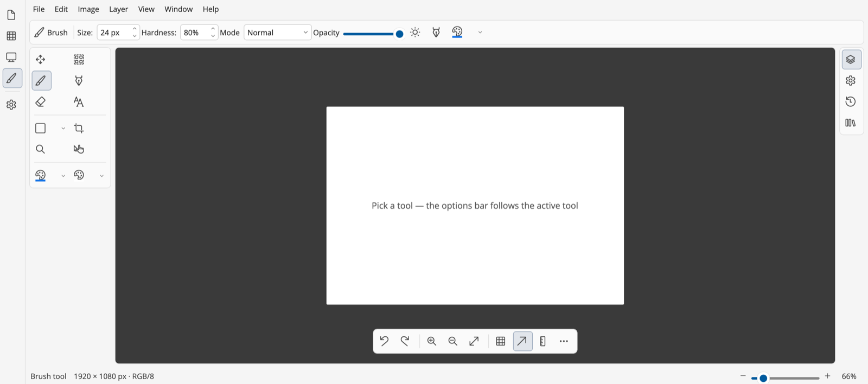Expand the options bar overflow chevron
Screen dimensions: 868x384
click(480, 33)
